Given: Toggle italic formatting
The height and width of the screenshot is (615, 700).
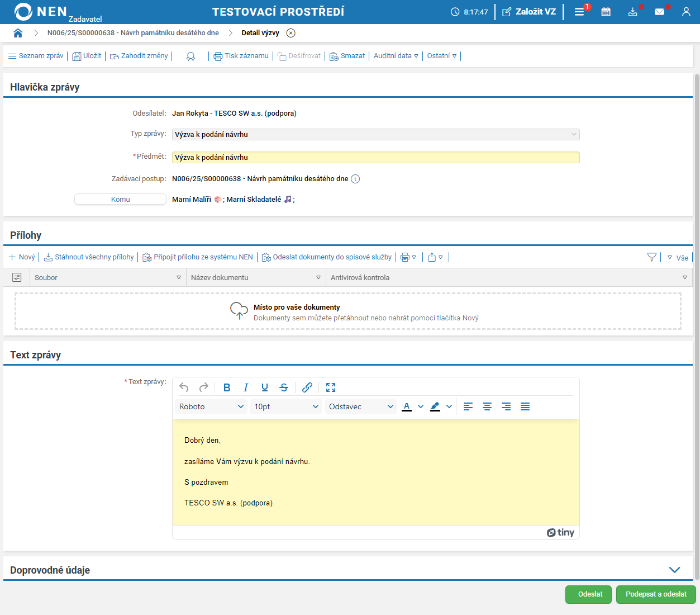Looking at the screenshot, I should [246, 387].
